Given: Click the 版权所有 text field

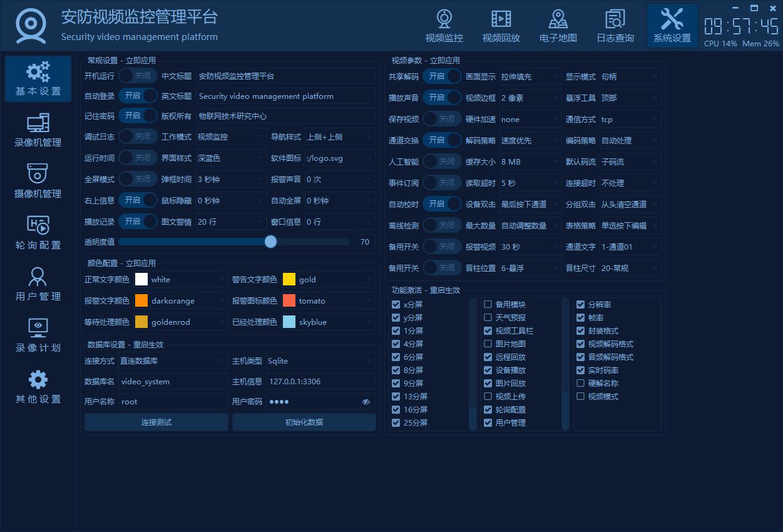Looking at the screenshot, I should [286, 116].
